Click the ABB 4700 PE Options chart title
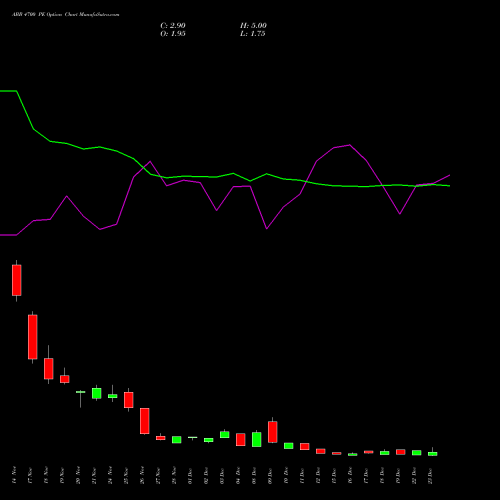 click(x=66, y=15)
